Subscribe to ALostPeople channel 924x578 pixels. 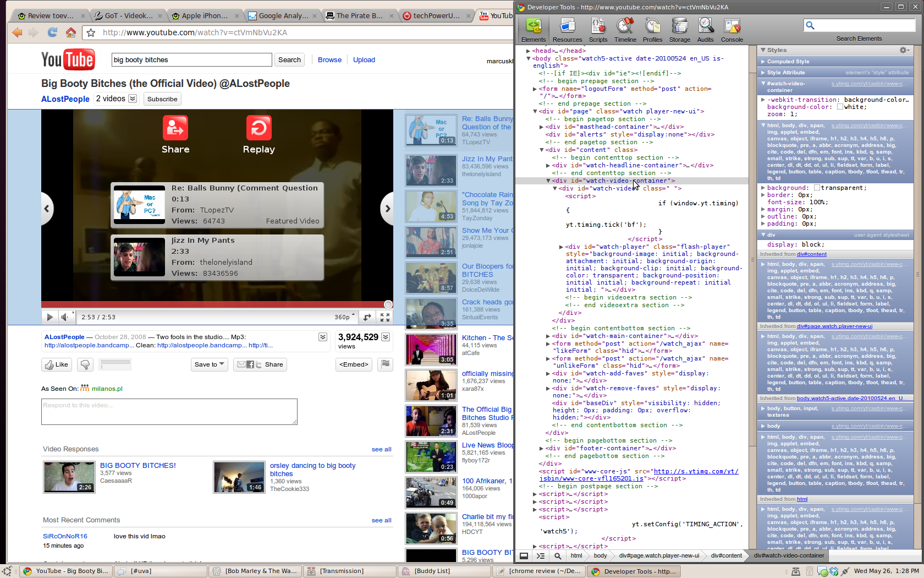tap(162, 99)
